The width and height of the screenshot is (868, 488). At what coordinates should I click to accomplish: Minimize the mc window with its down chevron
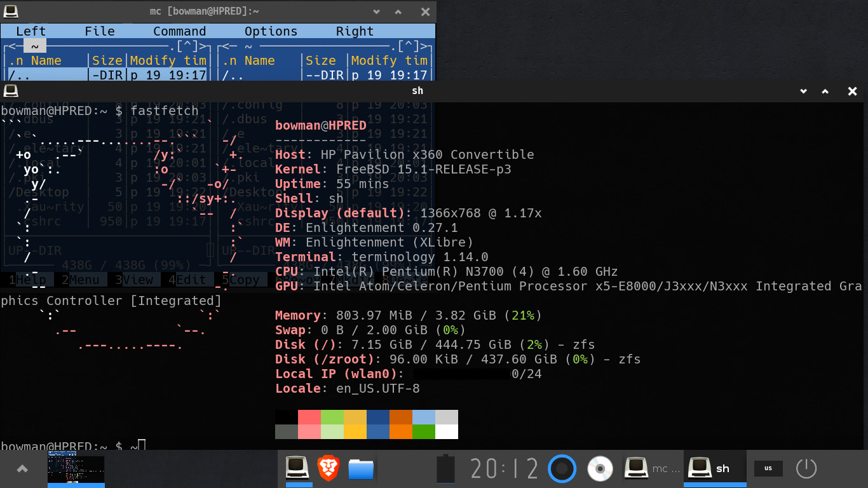point(377,11)
